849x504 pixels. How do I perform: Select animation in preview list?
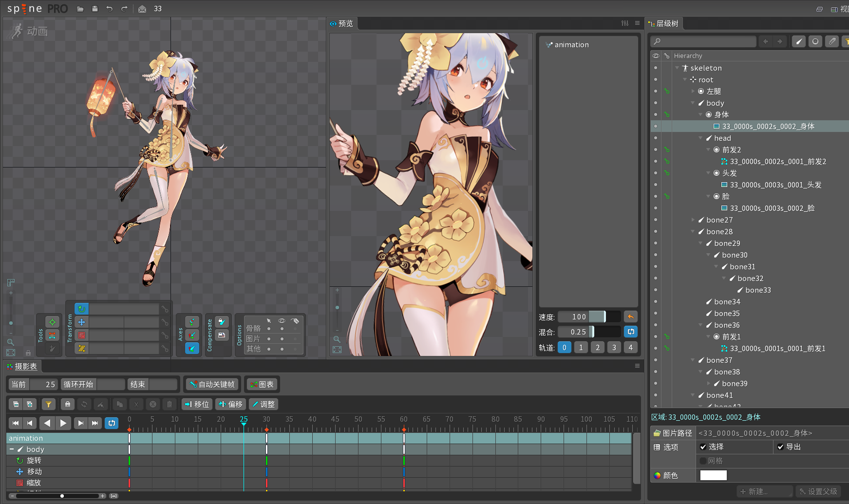click(x=571, y=44)
